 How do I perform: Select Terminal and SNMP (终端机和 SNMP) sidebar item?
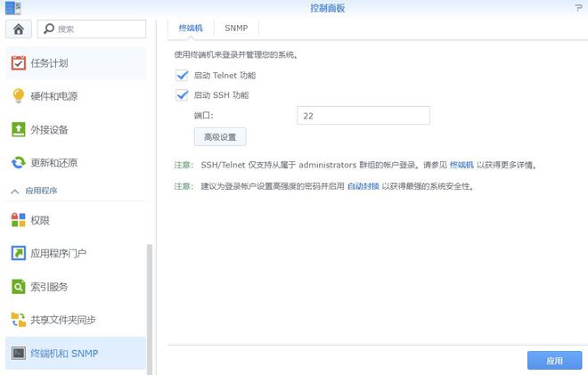click(x=74, y=354)
